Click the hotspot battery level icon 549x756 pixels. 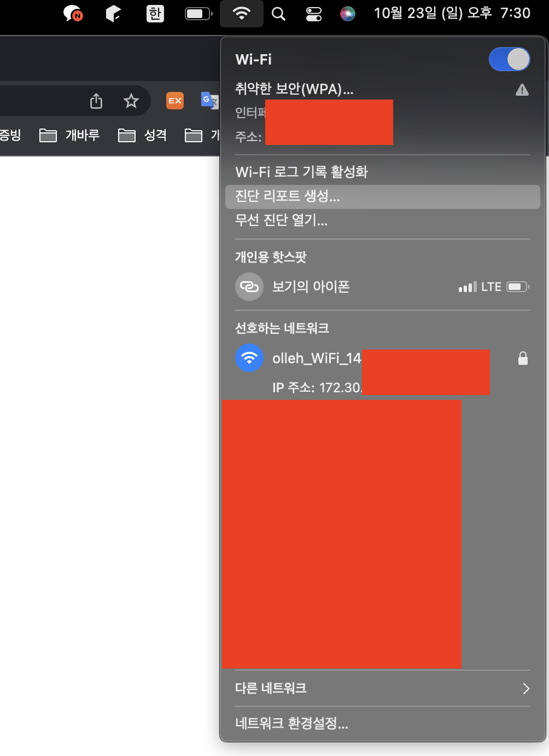coord(517,287)
